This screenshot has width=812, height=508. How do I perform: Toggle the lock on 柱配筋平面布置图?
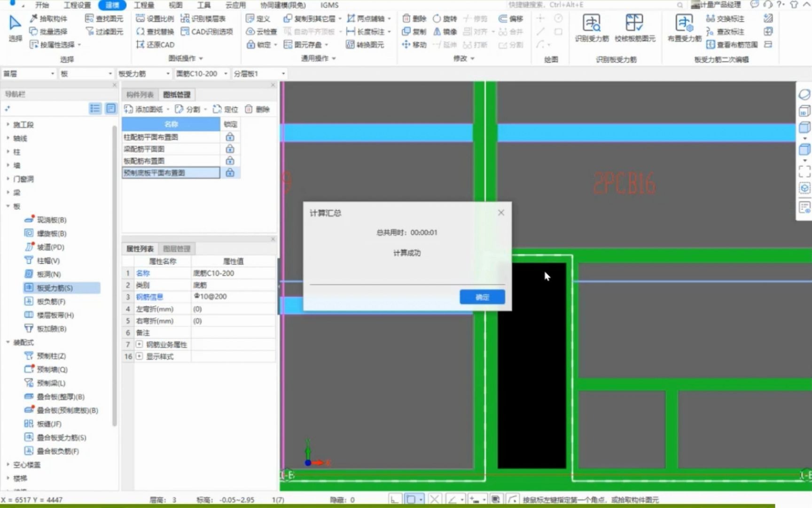[230, 136]
